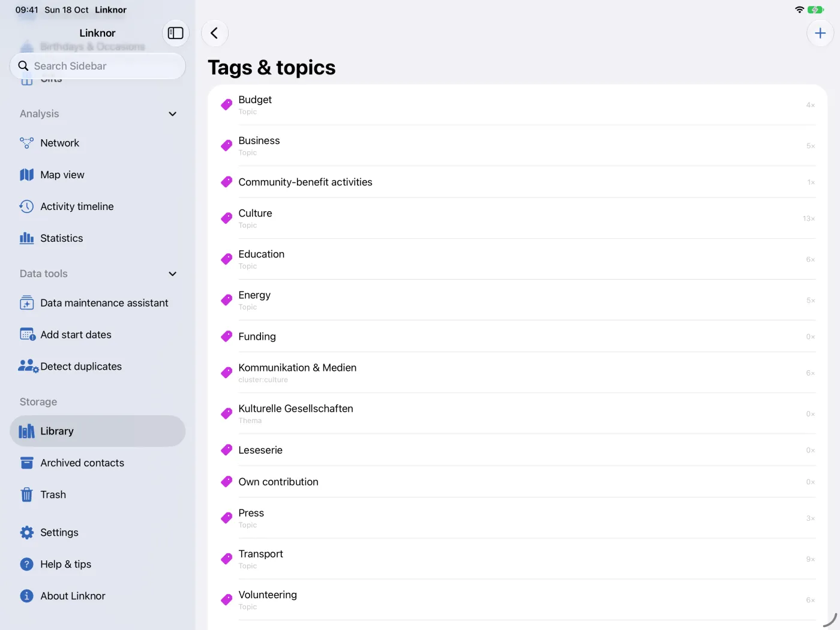Click the Detect duplicates people icon
Image resolution: width=840 pixels, height=630 pixels.
28,366
